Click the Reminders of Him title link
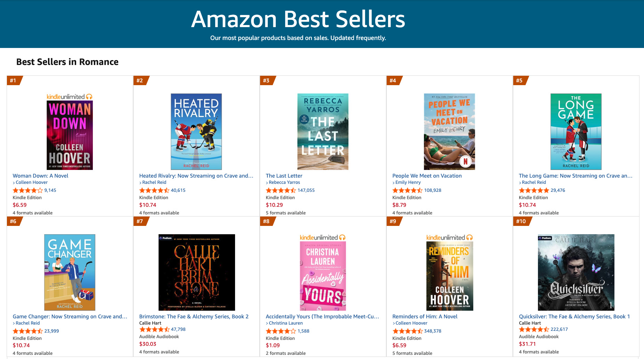Image resolution: width=644 pixels, height=359 pixels. (x=425, y=317)
